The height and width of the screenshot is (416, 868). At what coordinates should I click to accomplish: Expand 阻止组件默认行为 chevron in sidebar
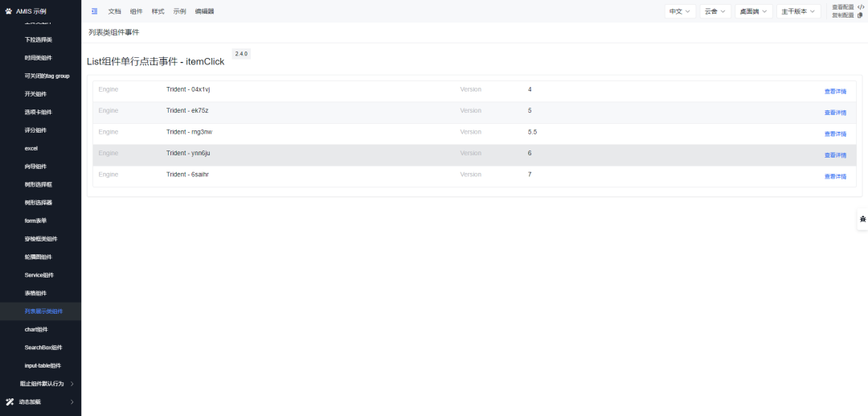pyautogui.click(x=72, y=383)
